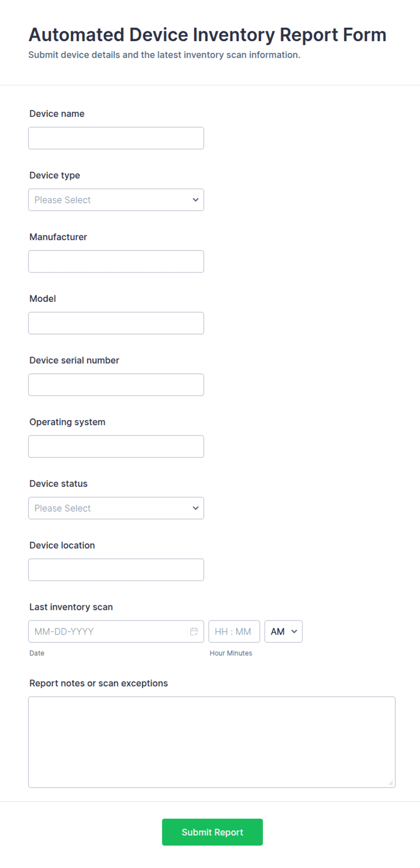Click the Device type label
The image size is (420, 868).
pos(55,175)
